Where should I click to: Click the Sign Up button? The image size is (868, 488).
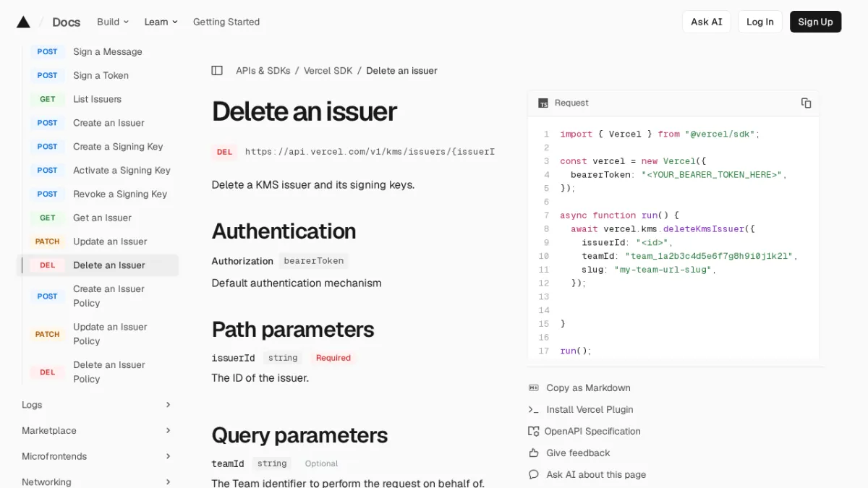(x=815, y=22)
